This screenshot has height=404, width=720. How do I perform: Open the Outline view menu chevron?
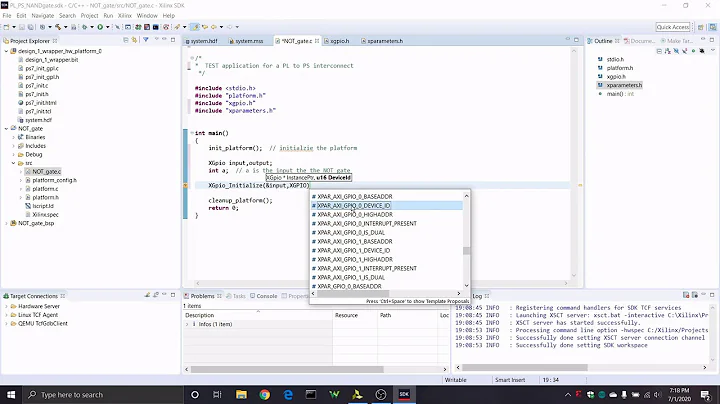713,50
